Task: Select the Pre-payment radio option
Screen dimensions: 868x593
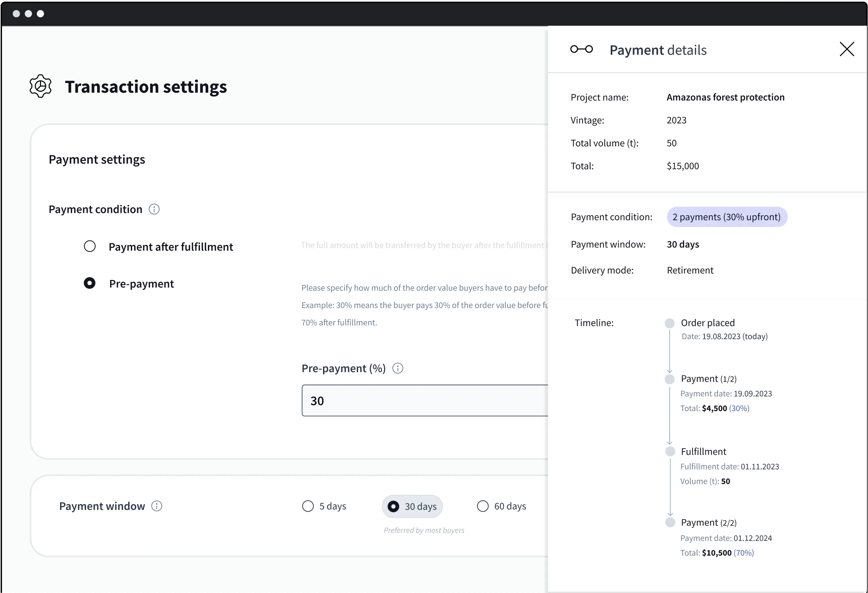Action: pos(90,283)
